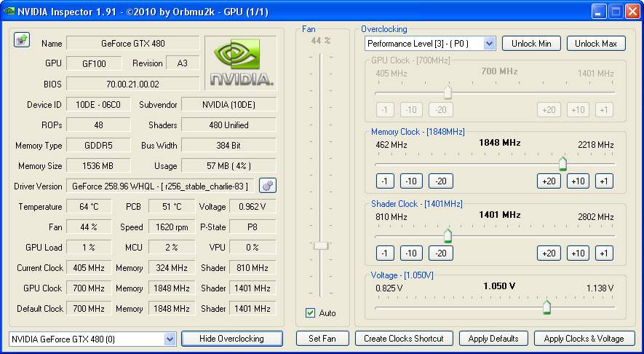Open the Performance Level dropdown
644x354 pixels.
point(489,44)
